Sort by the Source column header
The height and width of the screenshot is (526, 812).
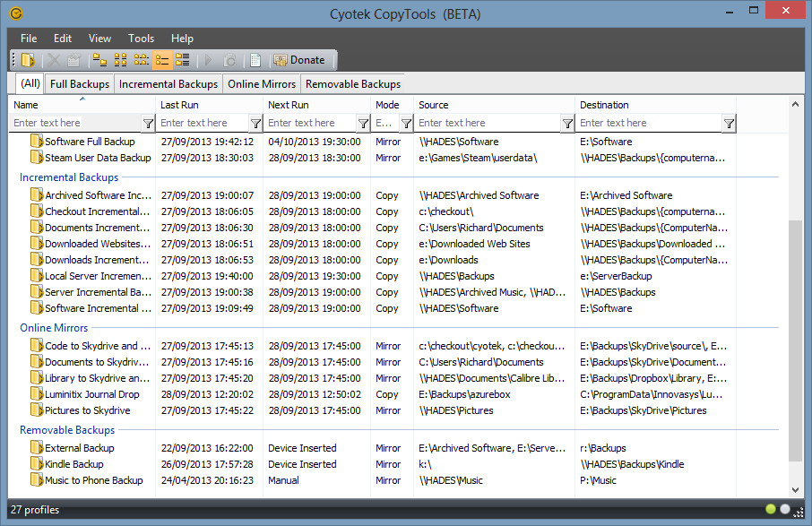[x=494, y=105]
